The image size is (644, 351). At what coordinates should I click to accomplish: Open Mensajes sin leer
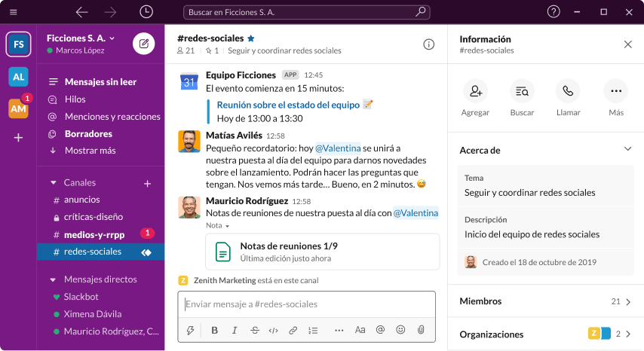(x=100, y=82)
